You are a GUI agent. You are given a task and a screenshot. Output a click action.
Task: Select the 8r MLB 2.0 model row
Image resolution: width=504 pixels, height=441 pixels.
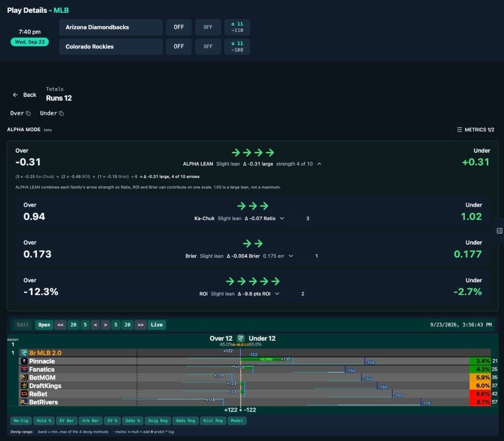click(254, 353)
